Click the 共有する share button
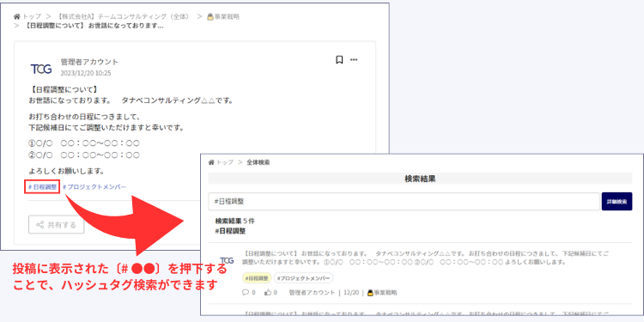Image resolution: width=644 pixels, height=322 pixels. (x=57, y=225)
